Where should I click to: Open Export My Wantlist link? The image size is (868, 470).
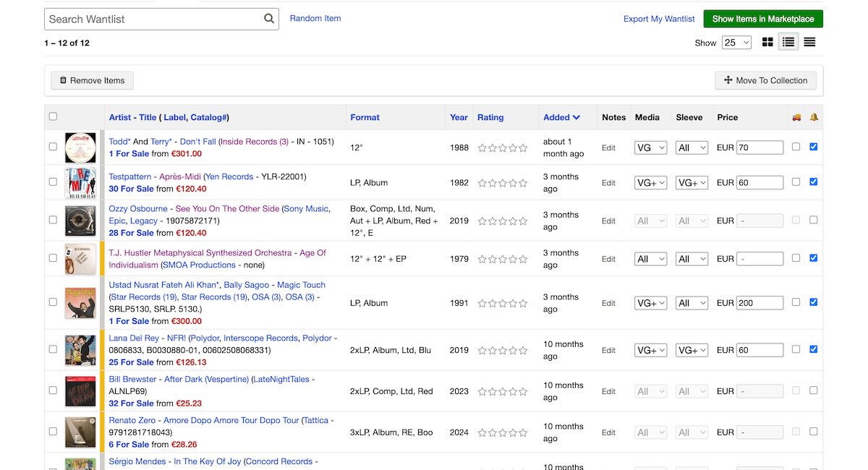pyautogui.click(x=659, y=19)
